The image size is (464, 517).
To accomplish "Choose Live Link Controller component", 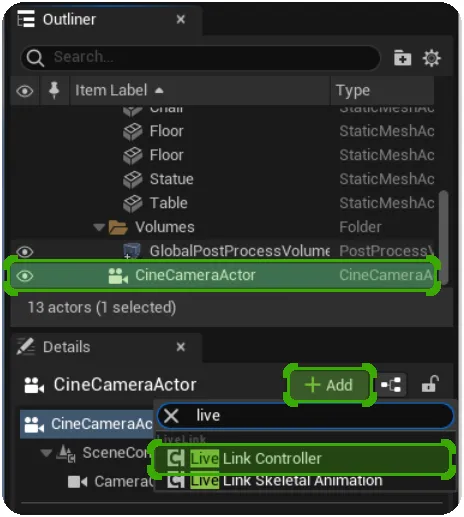I will click(302, 459).
